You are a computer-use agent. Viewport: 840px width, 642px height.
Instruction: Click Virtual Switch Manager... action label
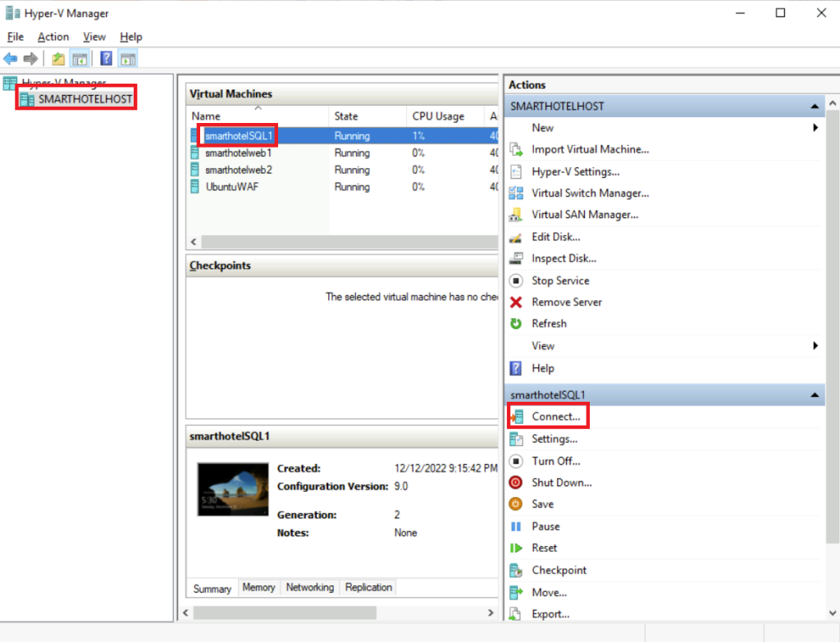pos(590,194)
